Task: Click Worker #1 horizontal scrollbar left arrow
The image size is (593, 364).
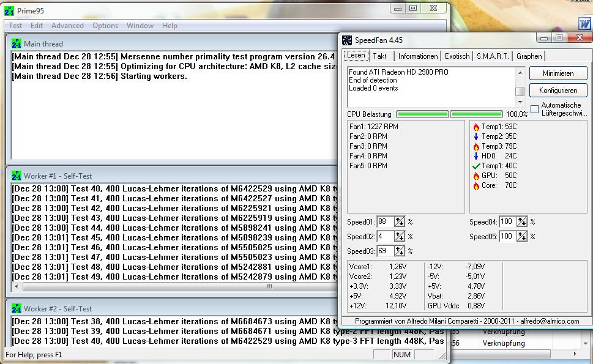Action: pos(17,286)
